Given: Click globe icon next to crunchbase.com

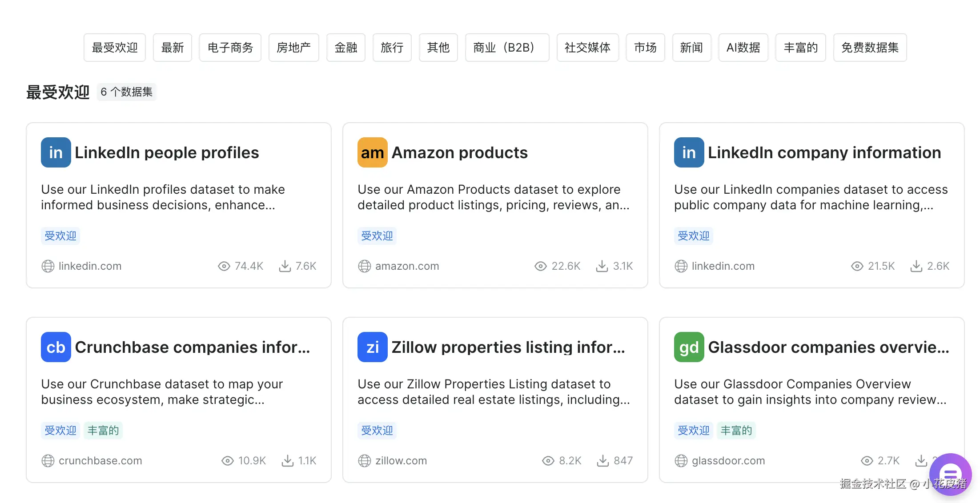Looking at the screenshot, I should tap(48, 461).
